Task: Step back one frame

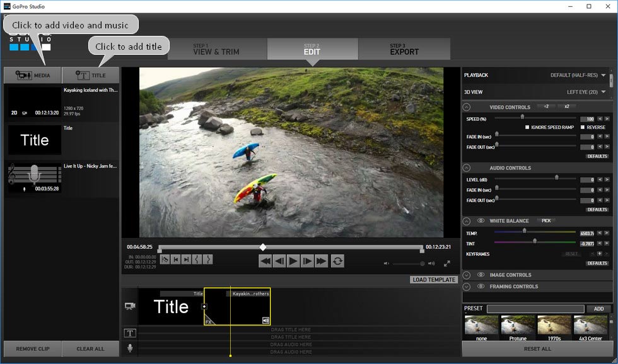Action: pyautogui.click(x=279, y=261)
